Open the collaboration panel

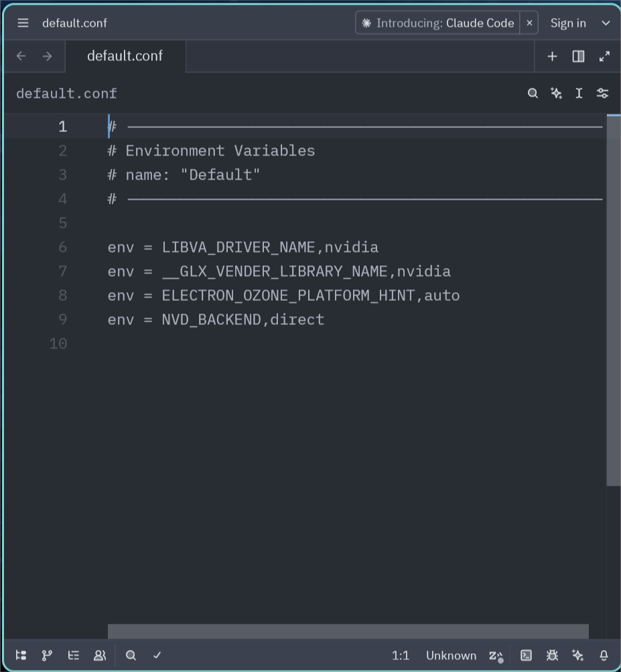click(100, 655)
